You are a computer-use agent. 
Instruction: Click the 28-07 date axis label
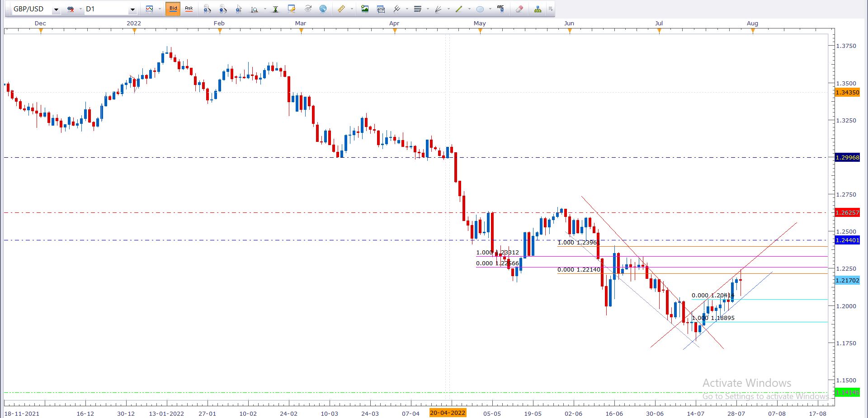(x=736, y=413)
